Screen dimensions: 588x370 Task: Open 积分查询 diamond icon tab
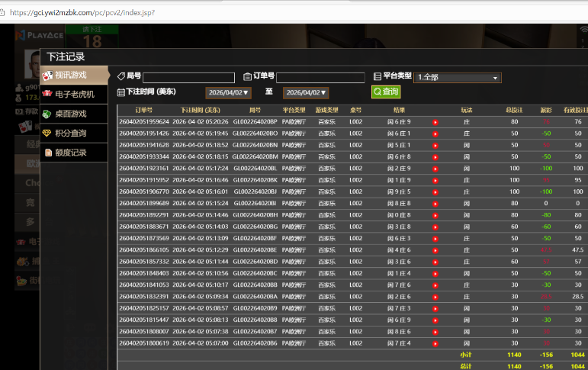click(x=69, y=134)
